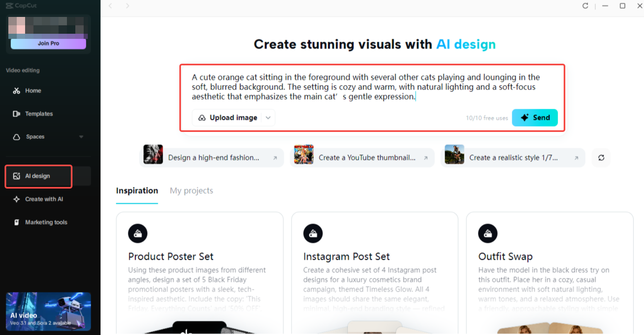Click the Product Poster Set badge icon
644x335 pixels.
tap(138, 234)
